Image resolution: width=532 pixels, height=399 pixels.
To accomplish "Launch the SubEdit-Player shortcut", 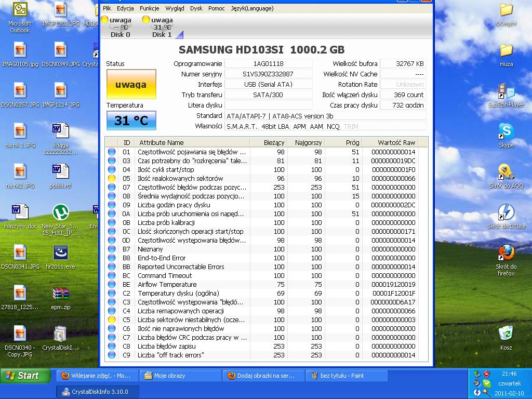I will click(x=506, y=95).
